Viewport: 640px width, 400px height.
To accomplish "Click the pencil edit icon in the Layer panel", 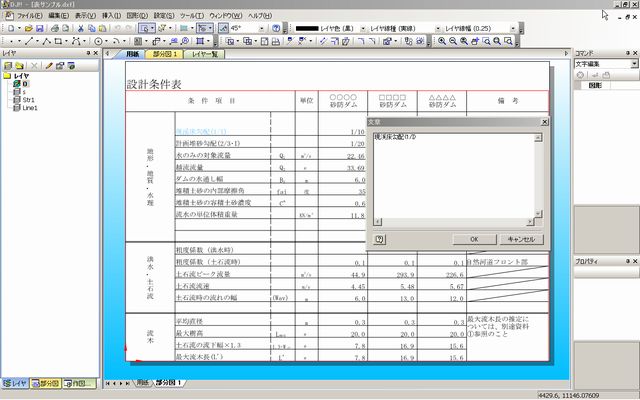I will click(49, 66).
